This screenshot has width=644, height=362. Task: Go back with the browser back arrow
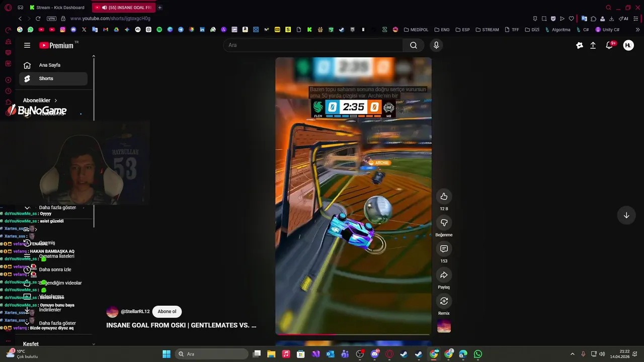click(20, 19)
